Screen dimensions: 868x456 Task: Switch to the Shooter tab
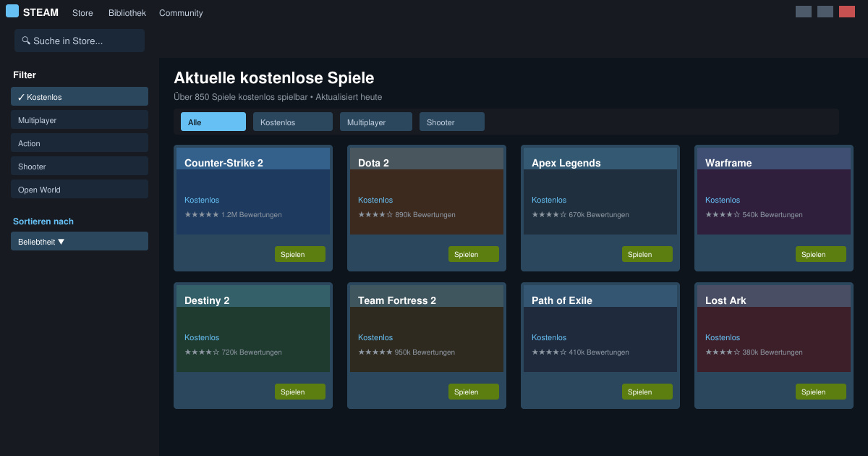(452, 122)
